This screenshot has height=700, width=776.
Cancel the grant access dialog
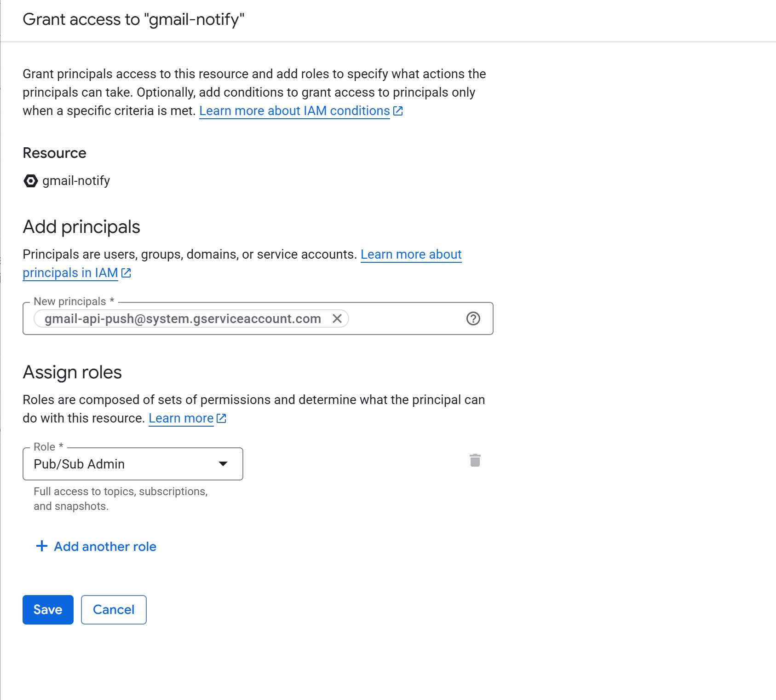[114, 610]
